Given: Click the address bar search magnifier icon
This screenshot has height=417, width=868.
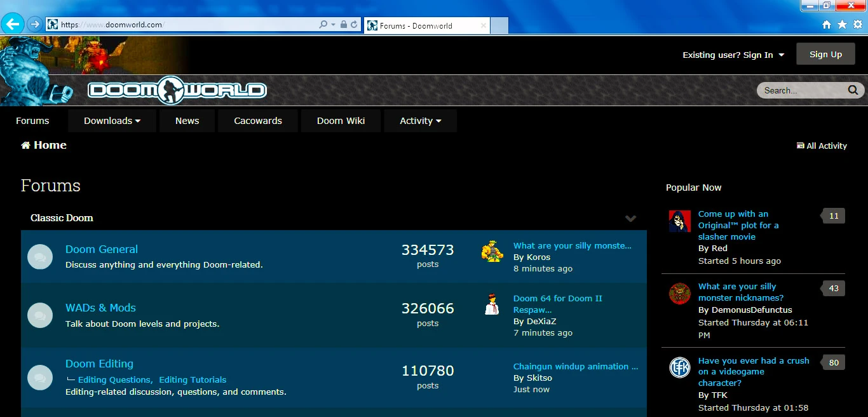Looking at the screenshot, I should 323,24.
